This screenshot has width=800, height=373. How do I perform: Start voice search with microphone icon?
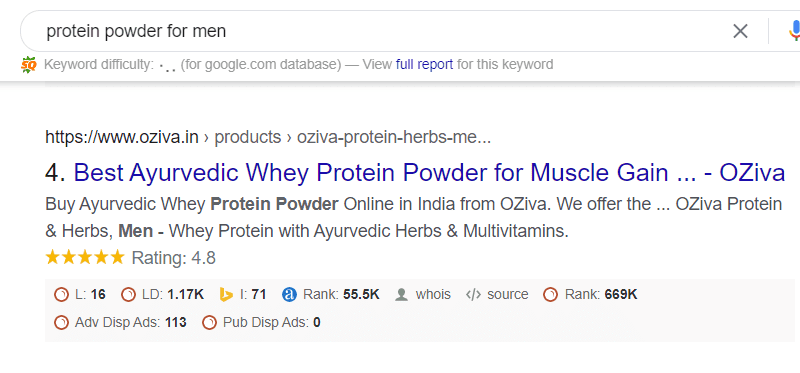tap(794, 32)
